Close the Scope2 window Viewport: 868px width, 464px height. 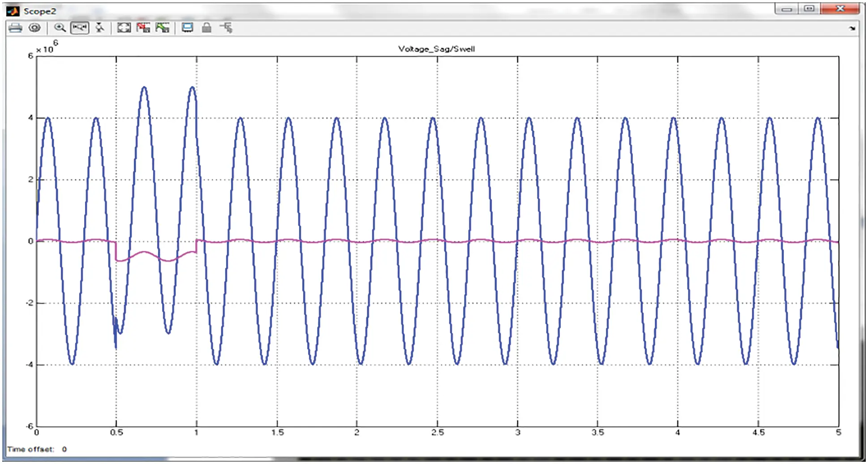pos(840,9)
